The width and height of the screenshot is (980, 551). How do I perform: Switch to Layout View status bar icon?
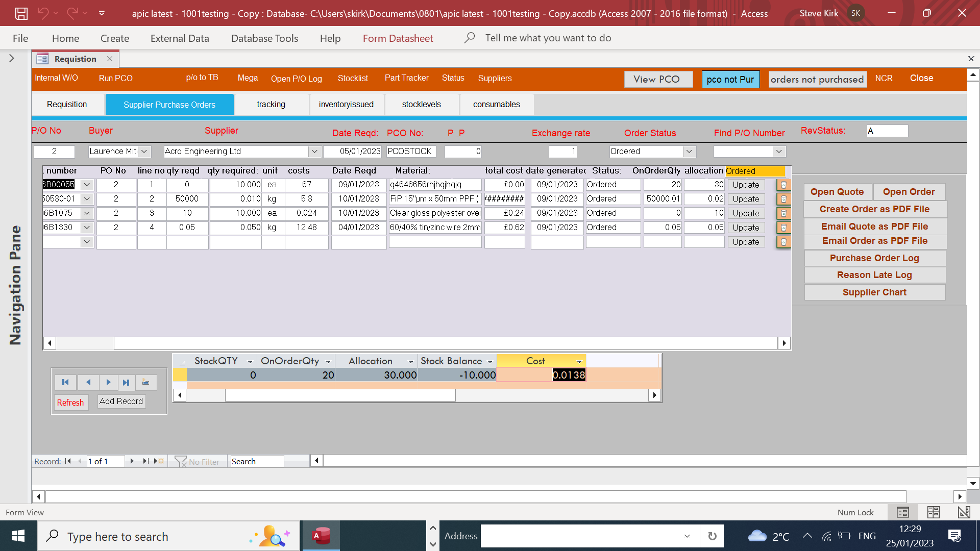click(934, 512)
